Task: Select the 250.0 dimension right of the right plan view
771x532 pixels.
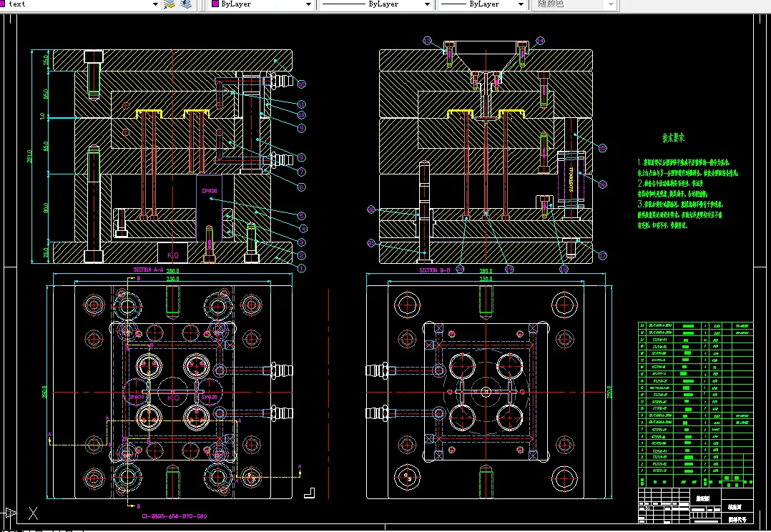Action: click(x=610, y=392)
